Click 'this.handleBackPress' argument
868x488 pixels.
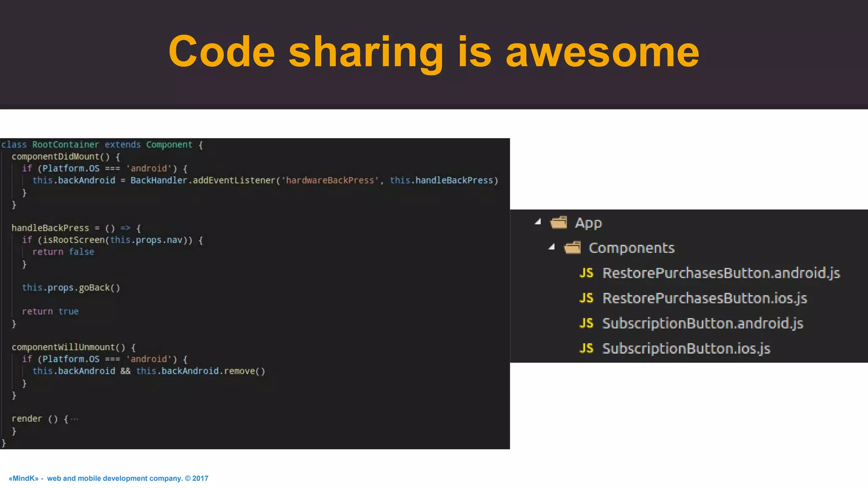point(442,180)
